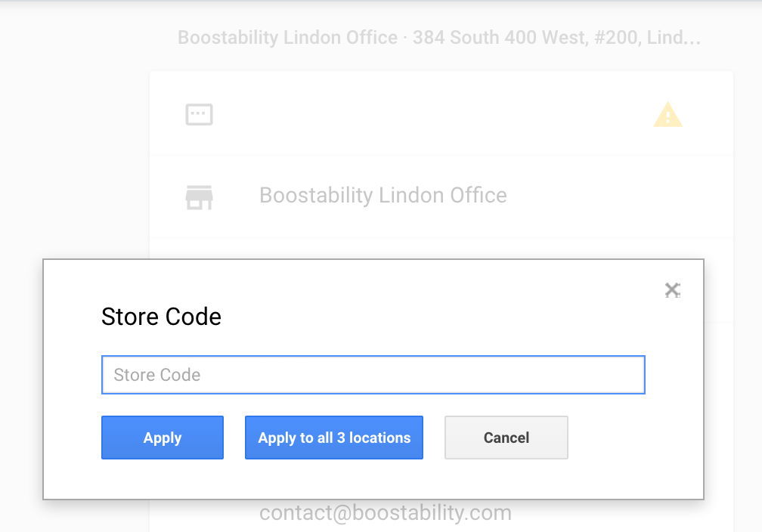Cancel the Store Code dialog
Image resolution: width=762 pixels, height=532 pixels.
click(x=506, y=438)
